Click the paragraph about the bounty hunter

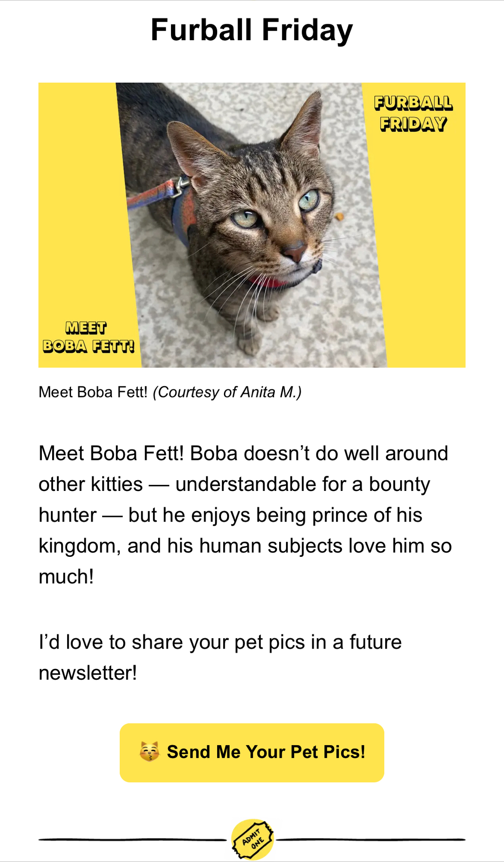(x=245, y=515)
